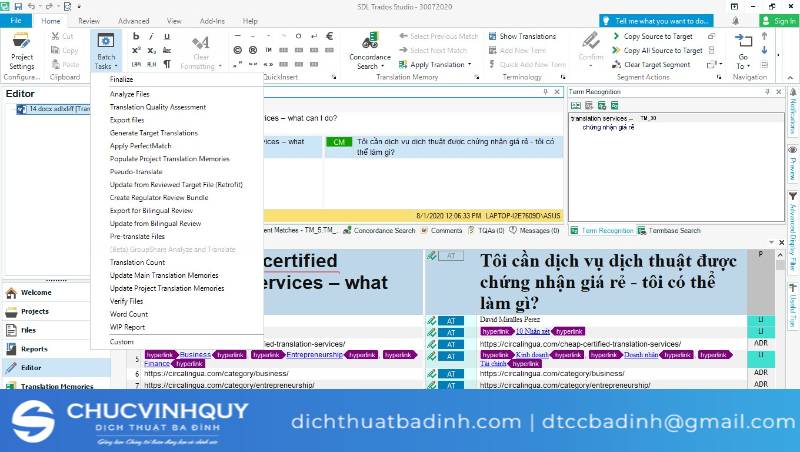800x452 pixels.
Task: Open Project Settings in the ribbon
Action: point(21,51)
